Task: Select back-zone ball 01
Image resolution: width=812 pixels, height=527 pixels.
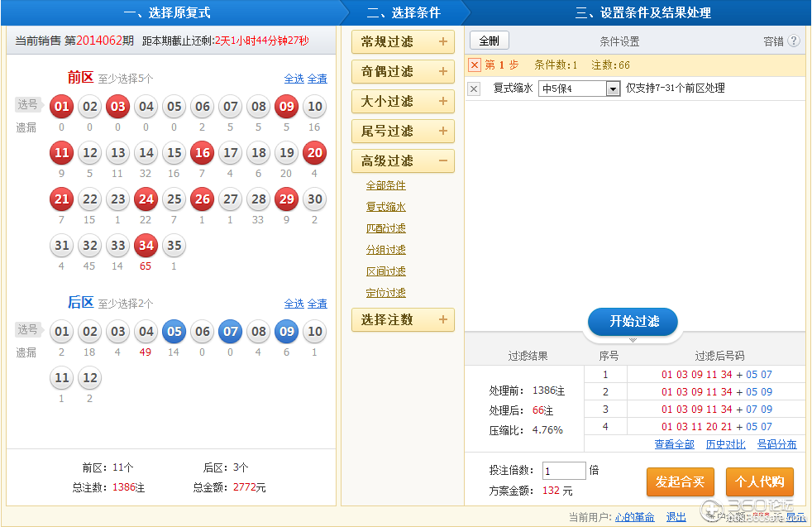Action: [x=62, y=332]
